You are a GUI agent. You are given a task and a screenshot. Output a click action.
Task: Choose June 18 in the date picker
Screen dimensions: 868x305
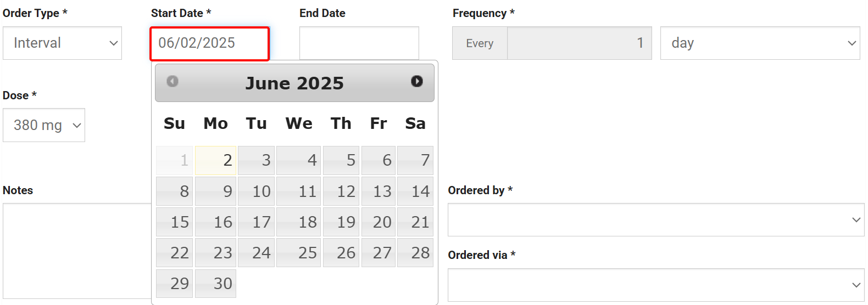(x=299, y=222)
